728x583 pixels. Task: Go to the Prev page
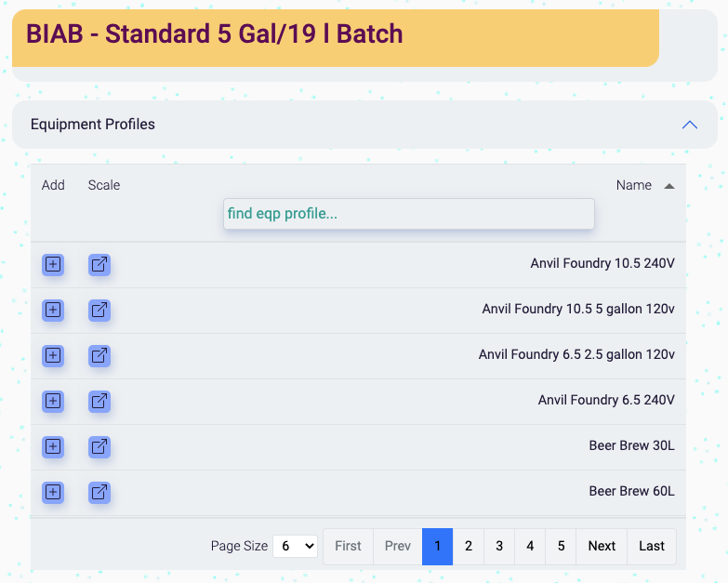(x=398, y=547)
